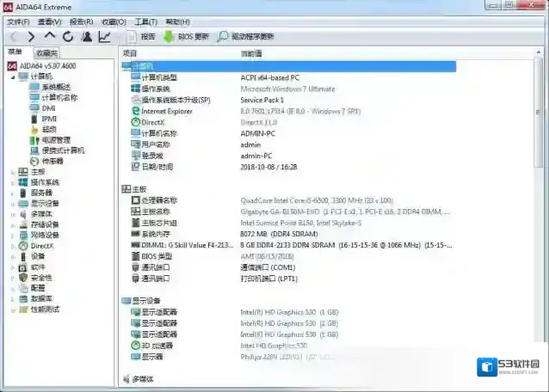Go up one level with Up arrow

click(x=50, y=37)
